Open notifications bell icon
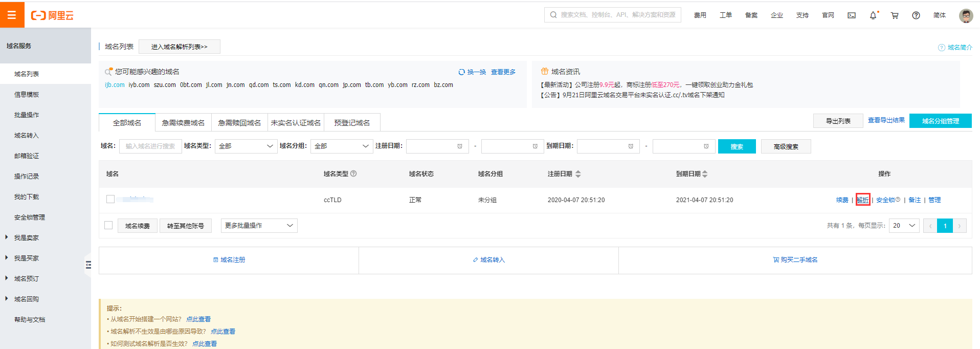980x349 pixels. pyautogui.click(x=874, y=15)
